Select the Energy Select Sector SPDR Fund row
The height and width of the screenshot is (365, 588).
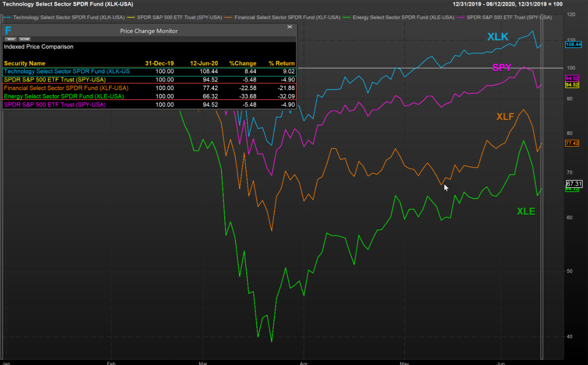coord(149,96)
